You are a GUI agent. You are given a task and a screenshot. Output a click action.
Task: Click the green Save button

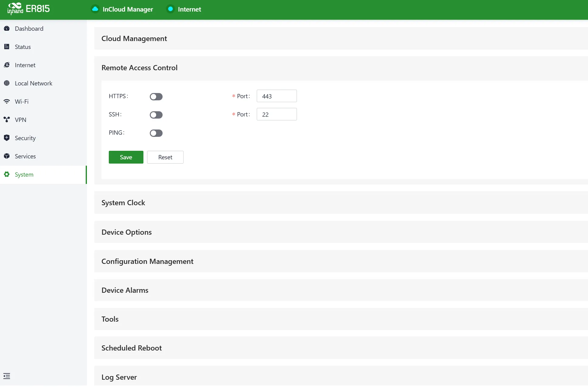tap(126, 157)
